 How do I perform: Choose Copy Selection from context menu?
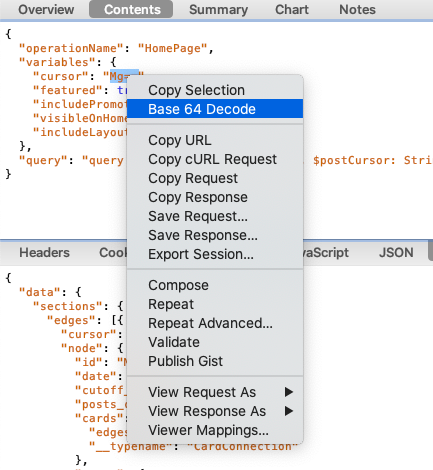(215, 90)
